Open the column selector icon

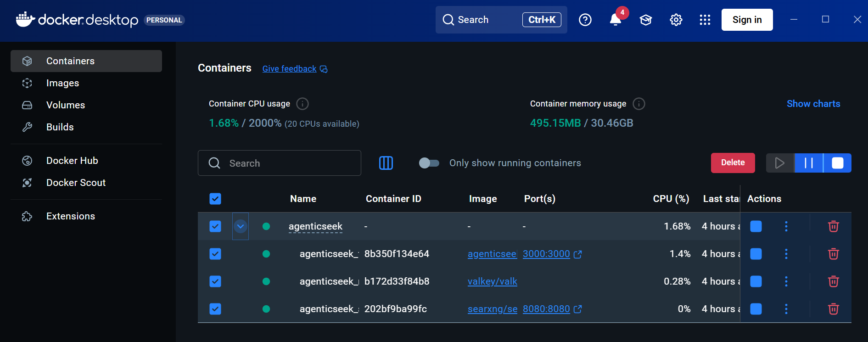pyautogui.click(x=386, y=163)
